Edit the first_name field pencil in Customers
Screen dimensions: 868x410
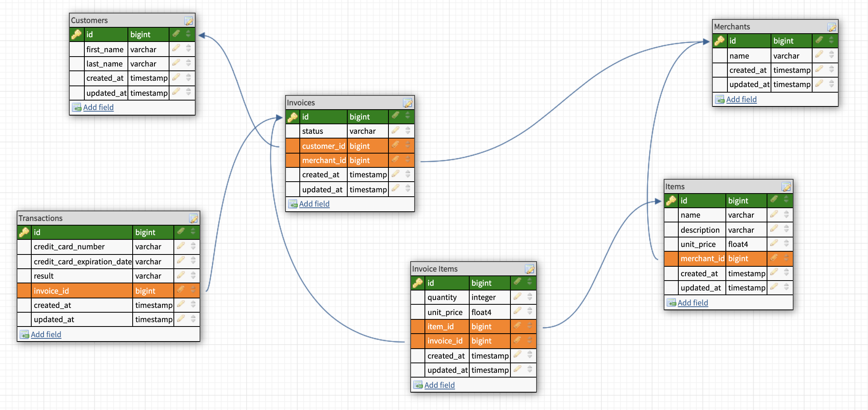[x=177, y=48]
